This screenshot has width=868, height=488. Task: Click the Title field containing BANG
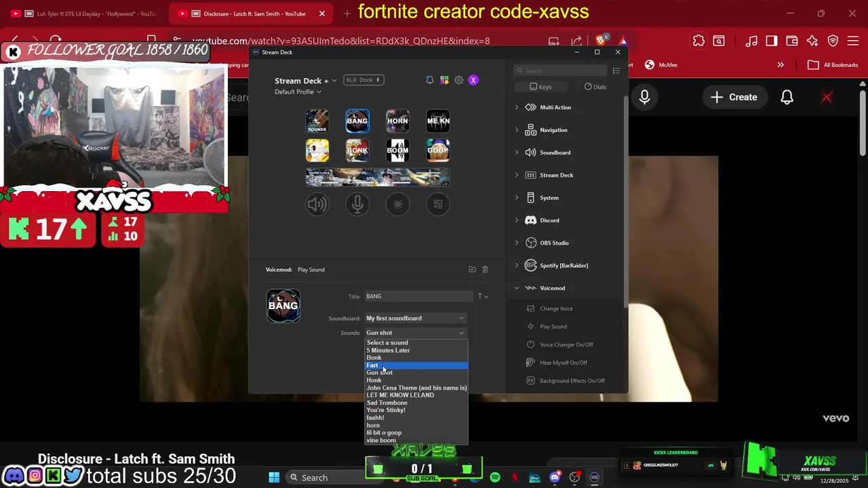click(418, 296)
